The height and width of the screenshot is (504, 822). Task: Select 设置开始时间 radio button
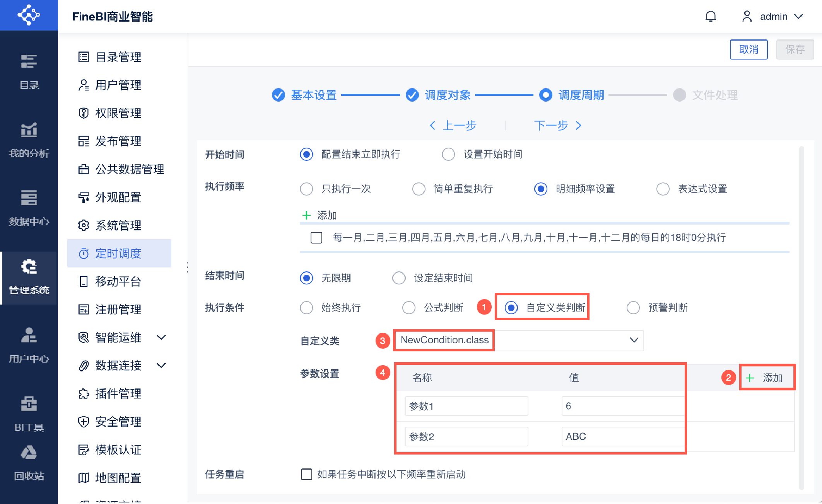[448, 154]
